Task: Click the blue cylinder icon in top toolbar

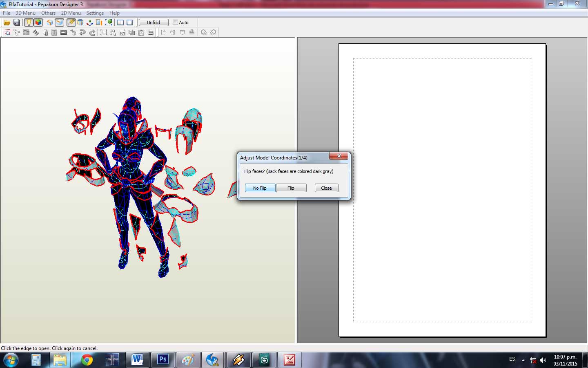Action: point(80,22)
